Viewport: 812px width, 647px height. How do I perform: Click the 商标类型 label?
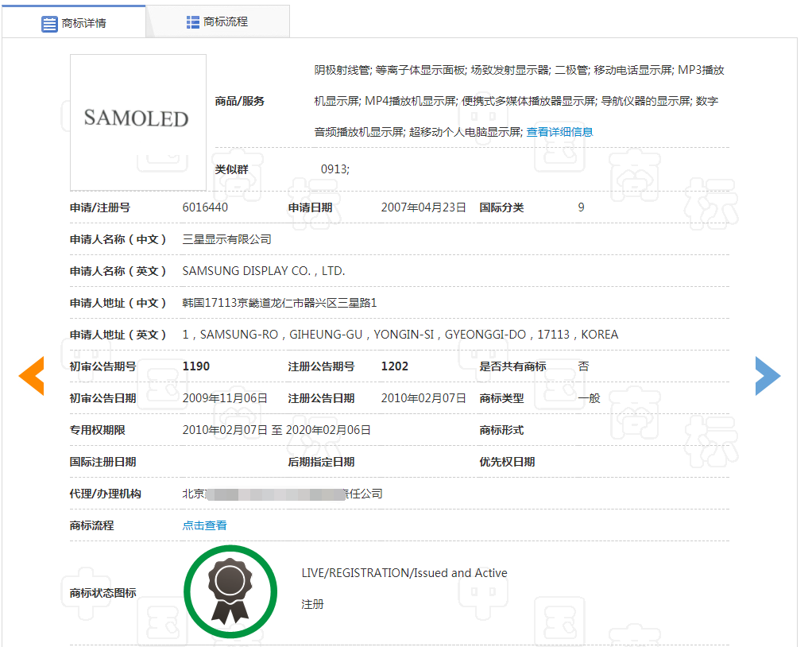point(501,398)
